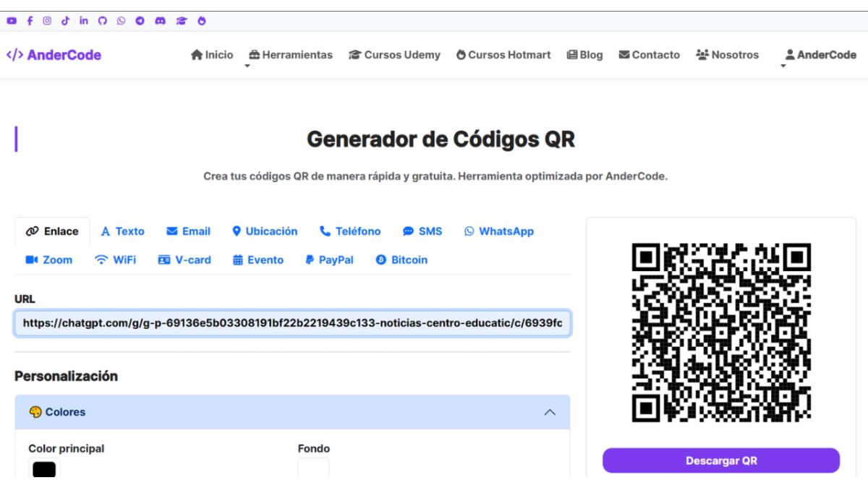868x488 pixels.
Task: Switch to the WiFi QR tab
Action: (x=115, y=260)
